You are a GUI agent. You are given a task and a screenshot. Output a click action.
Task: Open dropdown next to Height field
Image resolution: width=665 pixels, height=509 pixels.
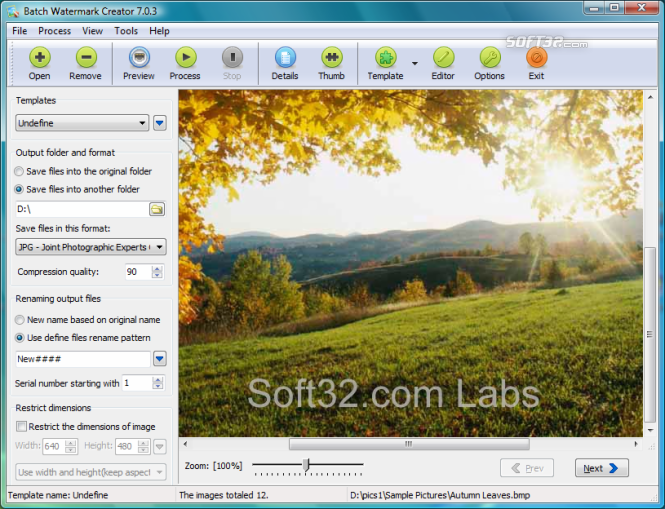coord(159,446)
